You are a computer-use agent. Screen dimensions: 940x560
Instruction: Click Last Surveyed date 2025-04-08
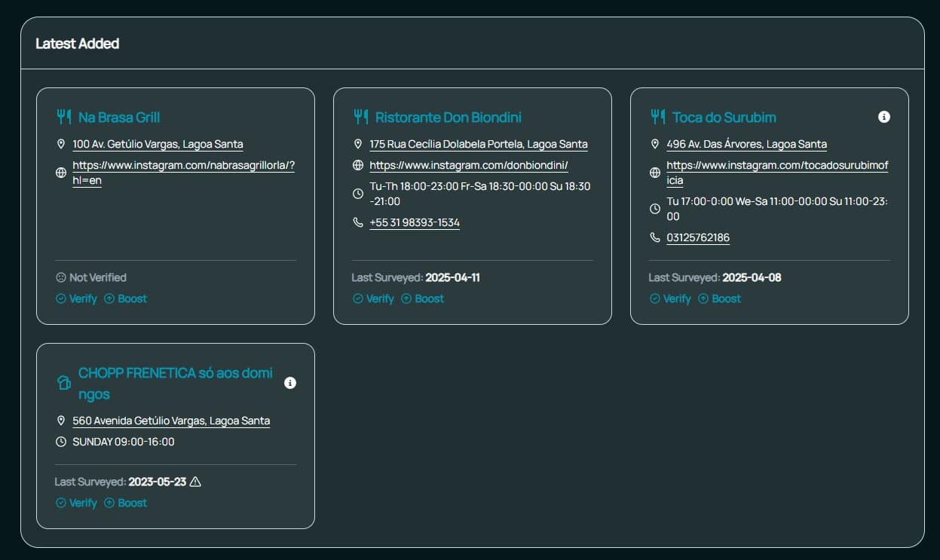click(x=752, y=277)
